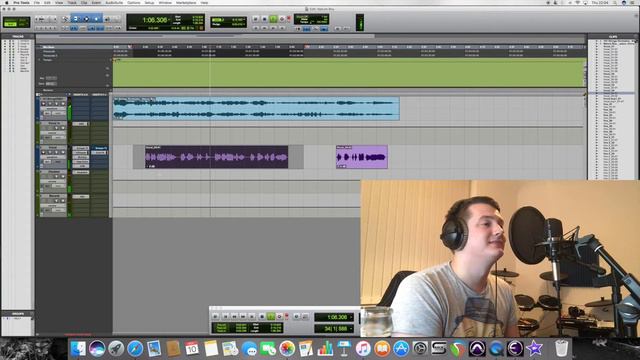Open the first send slot on Vocal track

(99, 148)
